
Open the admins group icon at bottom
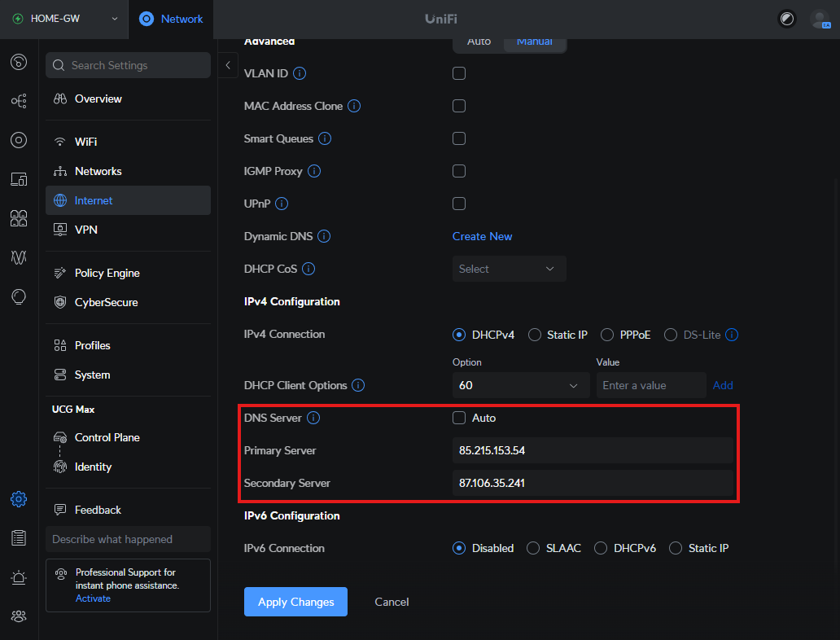click(19, 616)
